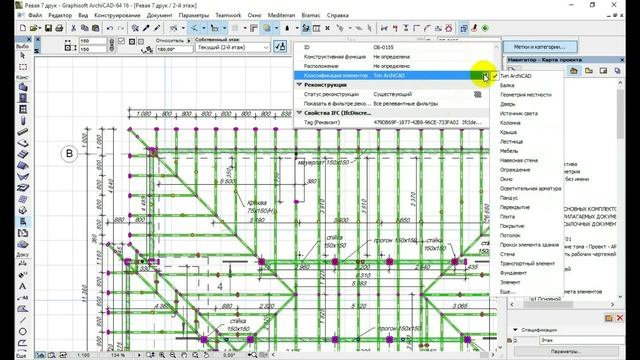Open the 'Редактор' menu
Image resolution: width=640 pixels, height=360 pixels.
tap(60, 15)
